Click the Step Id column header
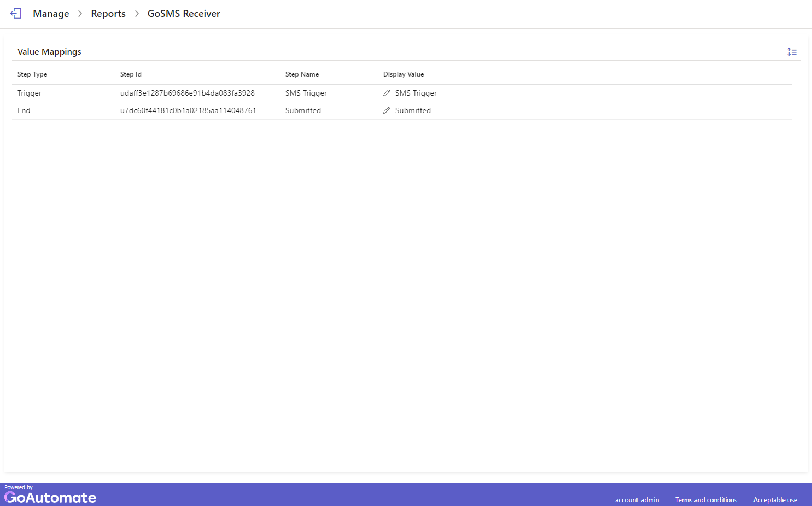 [x=131, y=74]
